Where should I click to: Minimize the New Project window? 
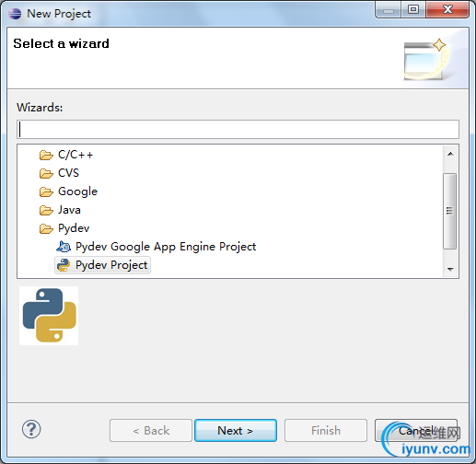point(389,10)
